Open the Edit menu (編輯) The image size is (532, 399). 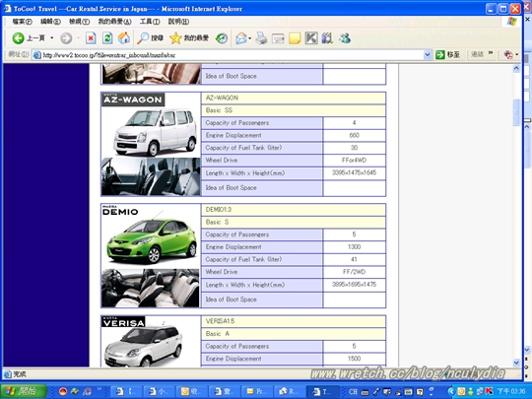[50, 22]
